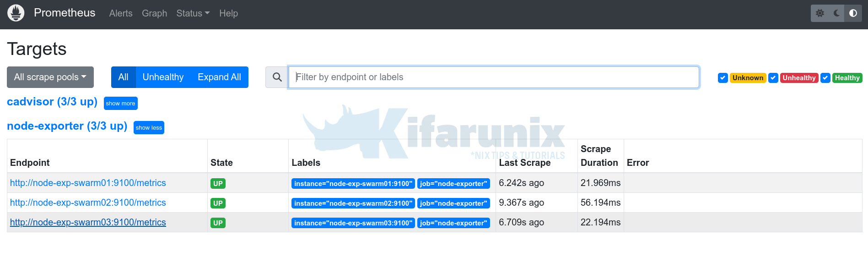Image resolution: width=868 pixels, height=263 pixels.
Task: Switch to the light theme sun icon
Action: click(820, 13)
